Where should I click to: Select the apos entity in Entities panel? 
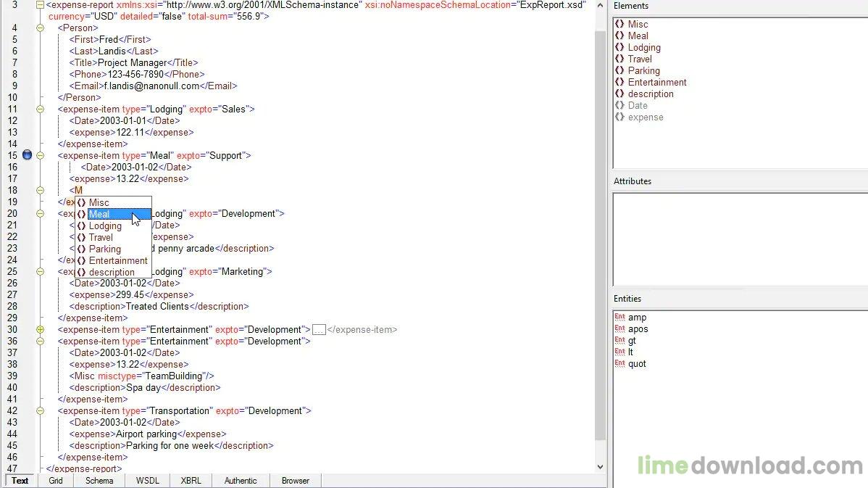(x=639, y=328)
